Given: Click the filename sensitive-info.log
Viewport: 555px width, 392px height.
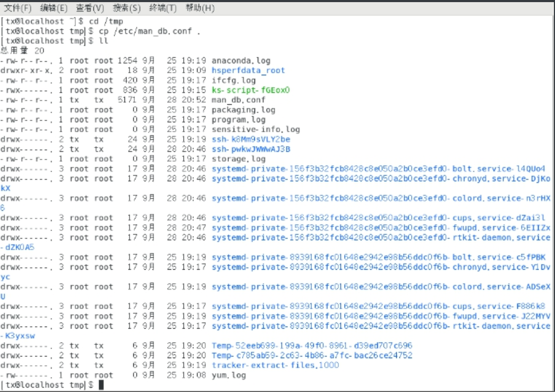Looking at the screenshot, I should (255, 129).
